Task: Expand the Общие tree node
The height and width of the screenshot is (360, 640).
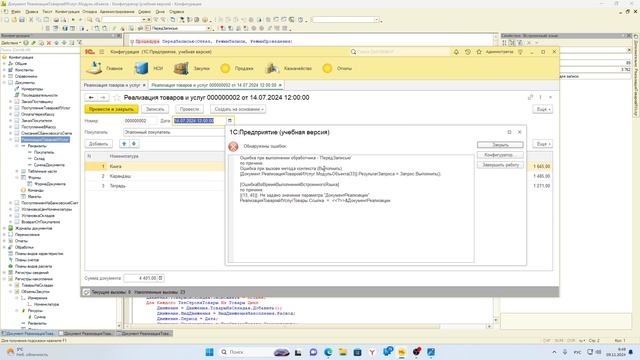Action: (4, 64)
